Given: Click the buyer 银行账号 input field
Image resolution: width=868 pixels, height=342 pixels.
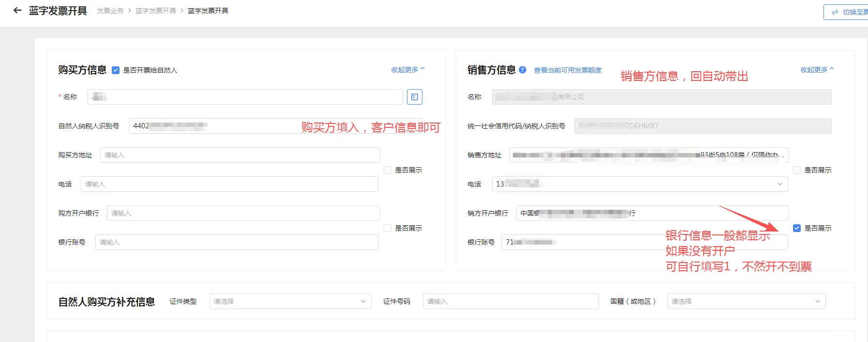Looking at the screenshot, I should (237, 242).
